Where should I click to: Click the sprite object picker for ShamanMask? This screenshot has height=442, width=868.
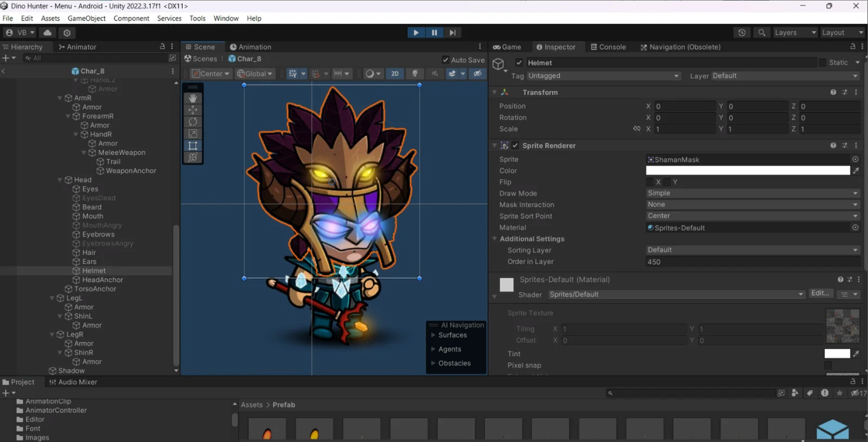tap(855, 159)
